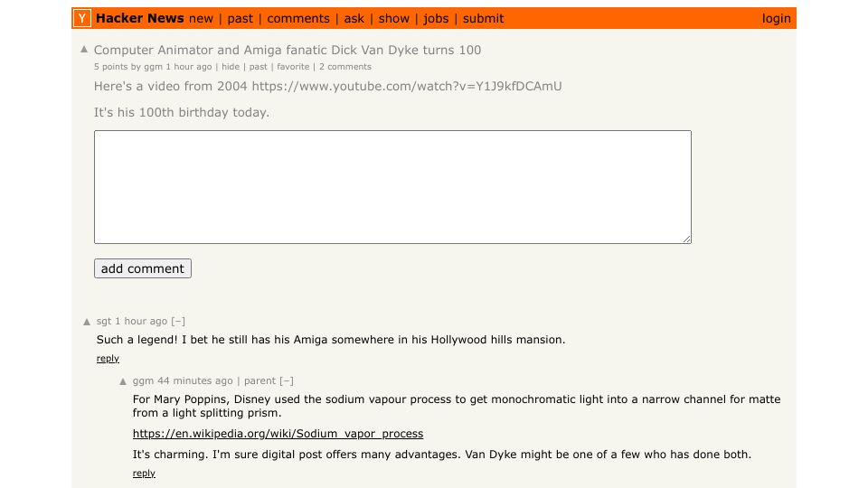The width and height of the screenshot is (868, 488).
Task: Reply to ggm's comment
Action: click(144, 473)
